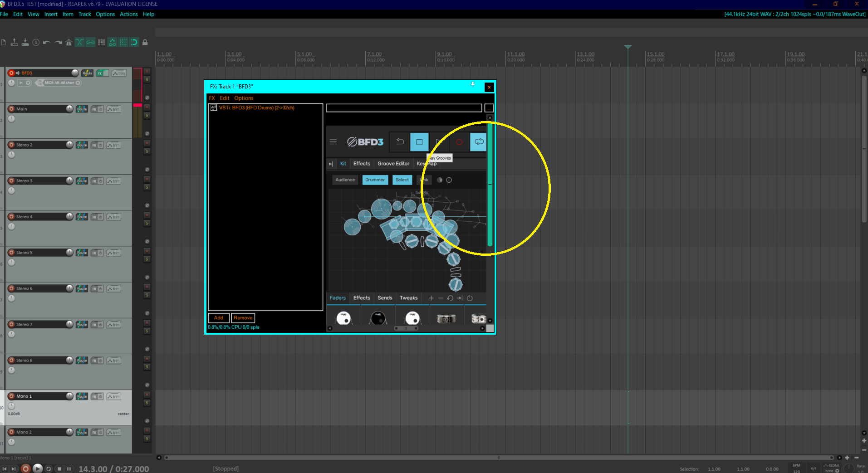Click BFD3 record circle button

pyautogui.click(x=459, y=142)
